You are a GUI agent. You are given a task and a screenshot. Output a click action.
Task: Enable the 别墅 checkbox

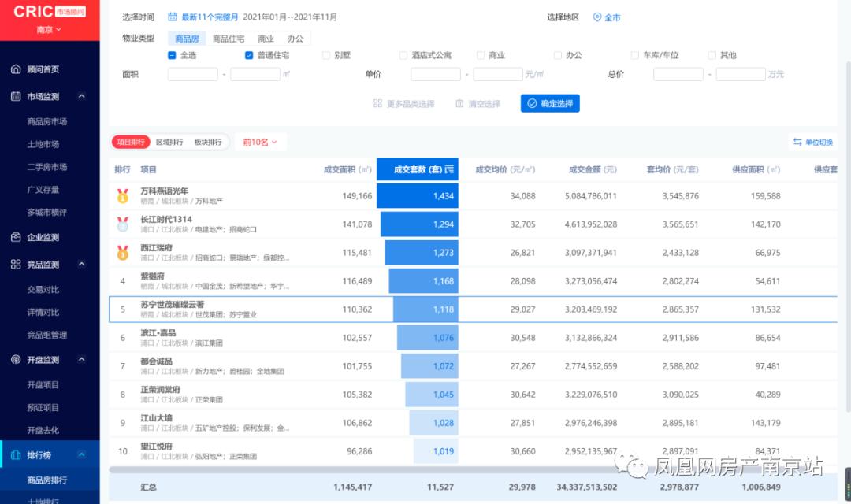coord(326,55)
